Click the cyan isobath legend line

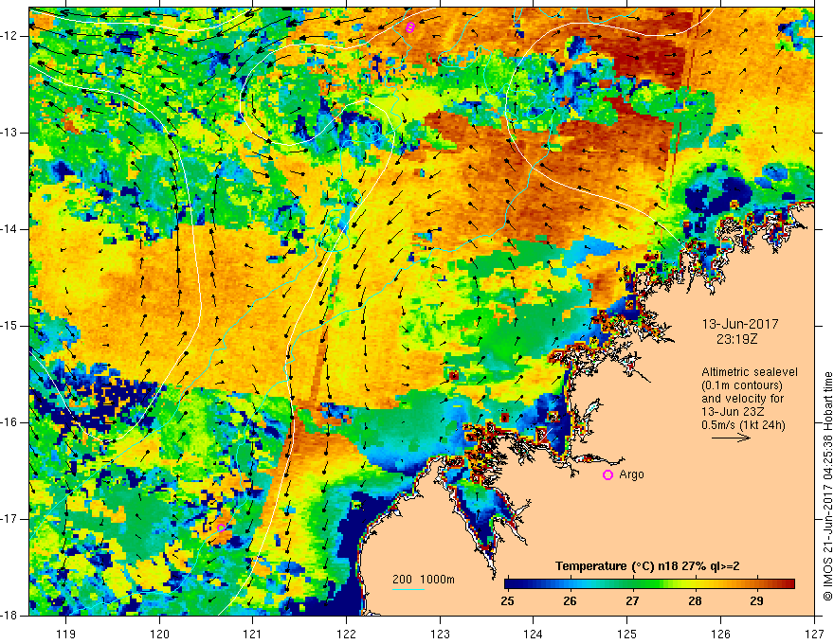pos(408,589)
